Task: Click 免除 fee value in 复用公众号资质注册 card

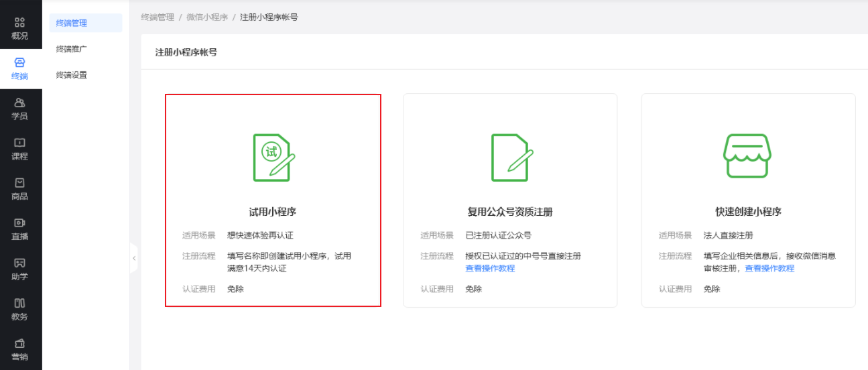Action: (x=473, y=289)
